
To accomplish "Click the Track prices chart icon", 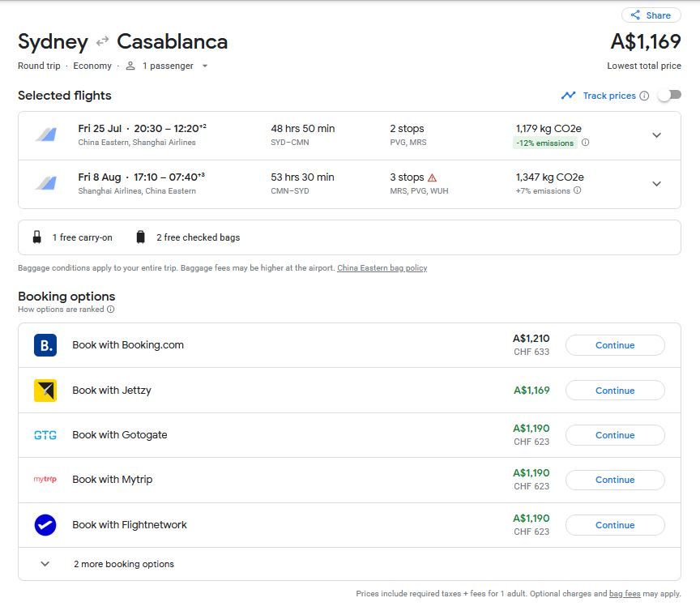I will pyautogui.click(x=568, y=96).
